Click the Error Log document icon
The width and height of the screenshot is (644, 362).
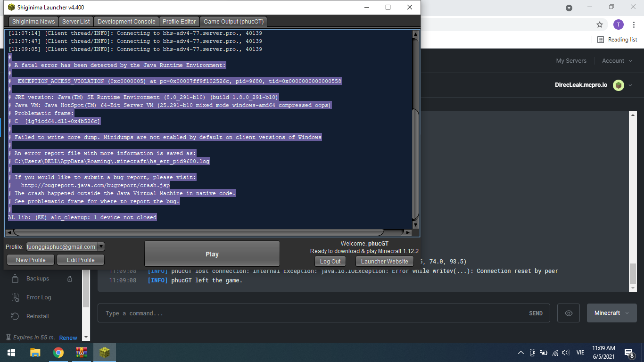[15, 297]
